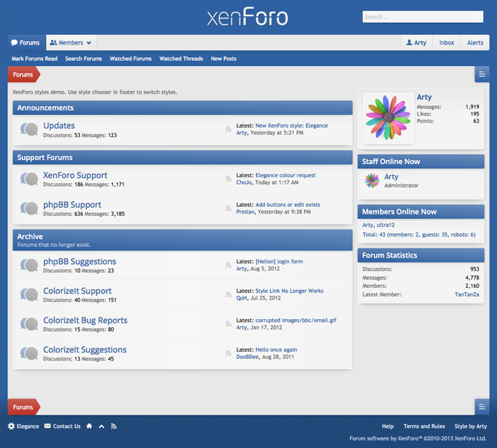Viewport: 497px width, 448px height.
Task: Click Arty's small avatar under Staff Online
Action: pyautogui.click(x=372, y=180)
